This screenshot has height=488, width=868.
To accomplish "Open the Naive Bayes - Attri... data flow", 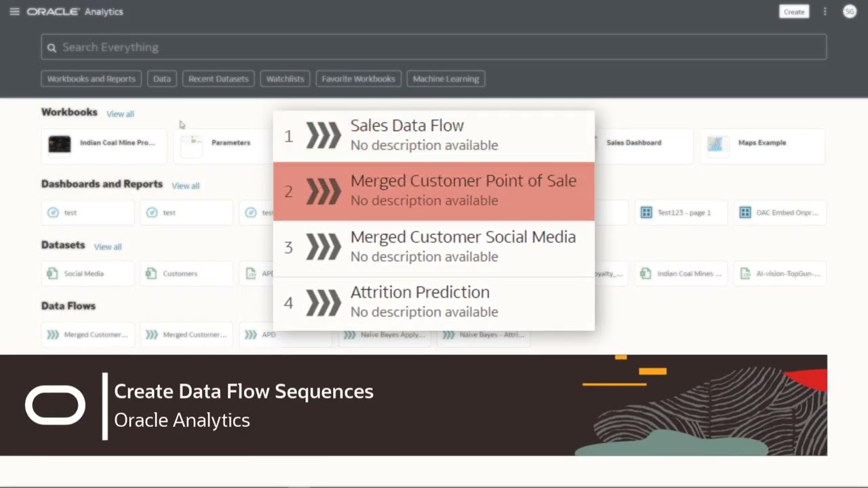I will [484, 335].
